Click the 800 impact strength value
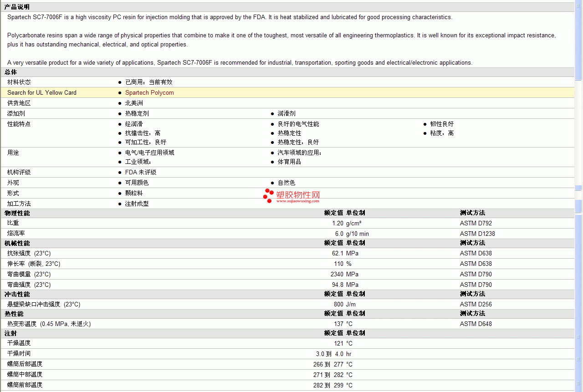 point(339,304)
